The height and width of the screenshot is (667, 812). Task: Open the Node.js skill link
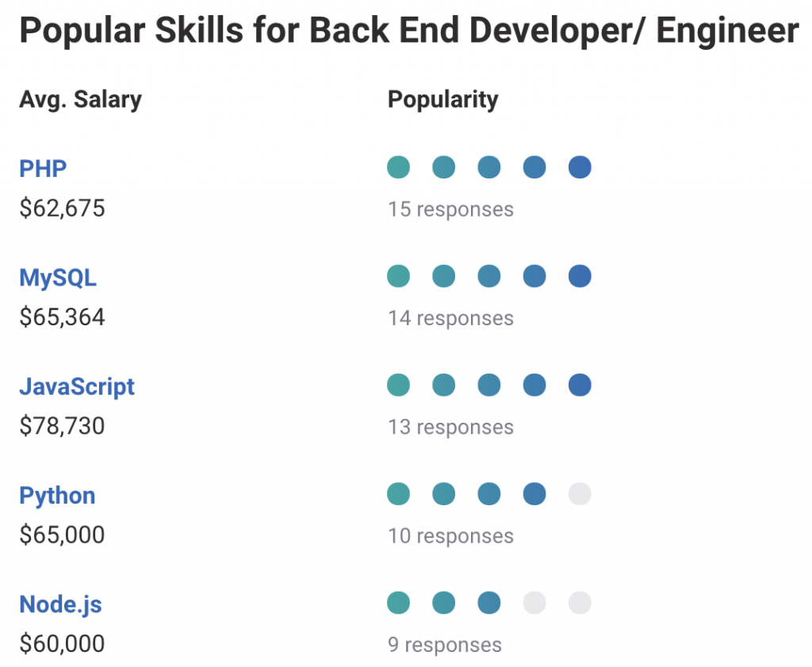tap(60, 604)
